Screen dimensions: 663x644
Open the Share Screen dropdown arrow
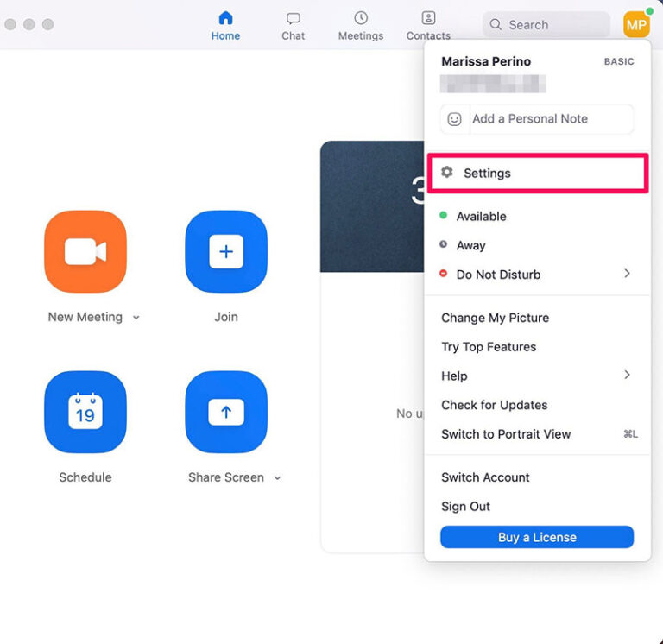(x=277, y=478)
